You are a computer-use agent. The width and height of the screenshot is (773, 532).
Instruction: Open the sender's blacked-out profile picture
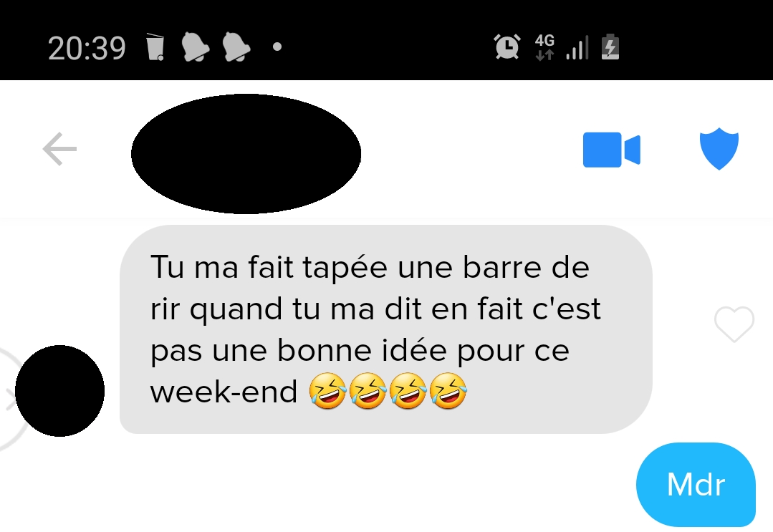(x=59, y=391)
